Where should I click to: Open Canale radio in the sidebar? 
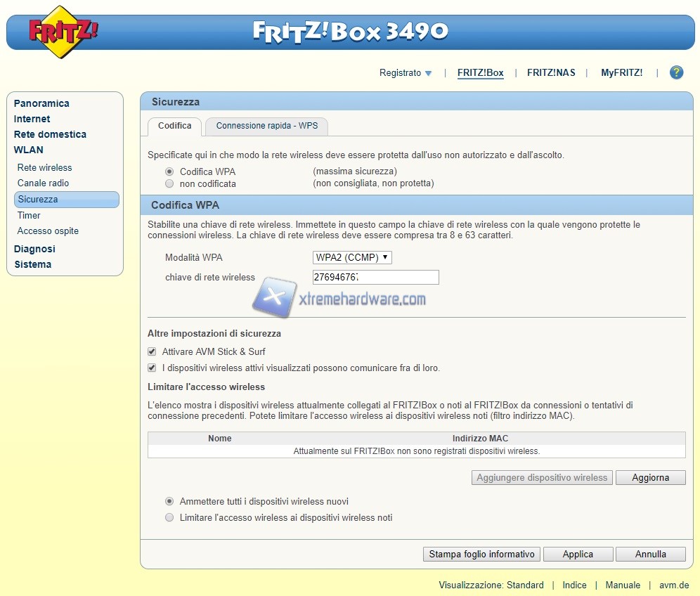click(x=44, y=183)
